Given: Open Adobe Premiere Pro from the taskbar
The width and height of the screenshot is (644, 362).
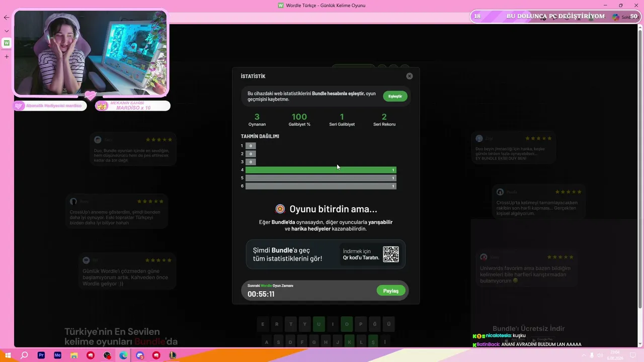Looking at the screenshot, I should click(x=41, y=355).
